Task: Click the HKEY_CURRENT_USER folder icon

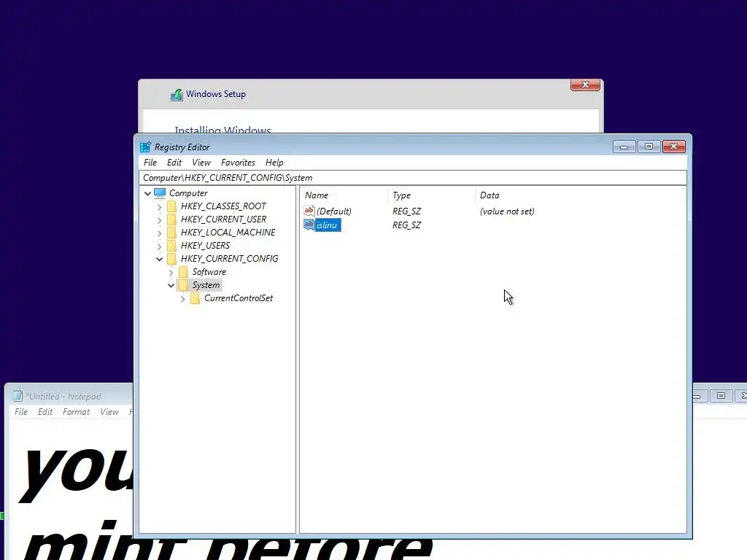Action: coord(171,219)
